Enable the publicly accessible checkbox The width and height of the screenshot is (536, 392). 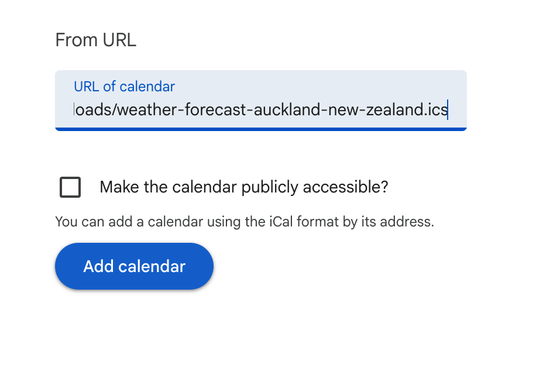coord(70,188)
